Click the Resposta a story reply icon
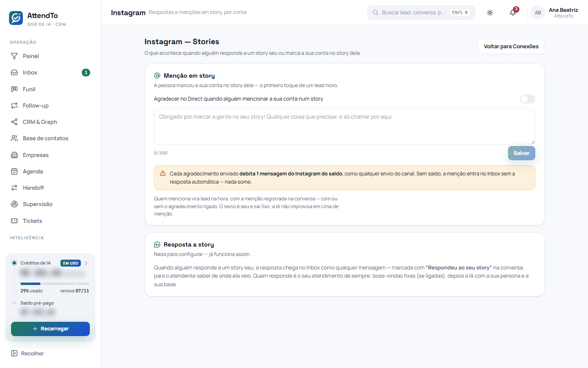Viewport: 588px width, 368px height. tap(157, 245)
